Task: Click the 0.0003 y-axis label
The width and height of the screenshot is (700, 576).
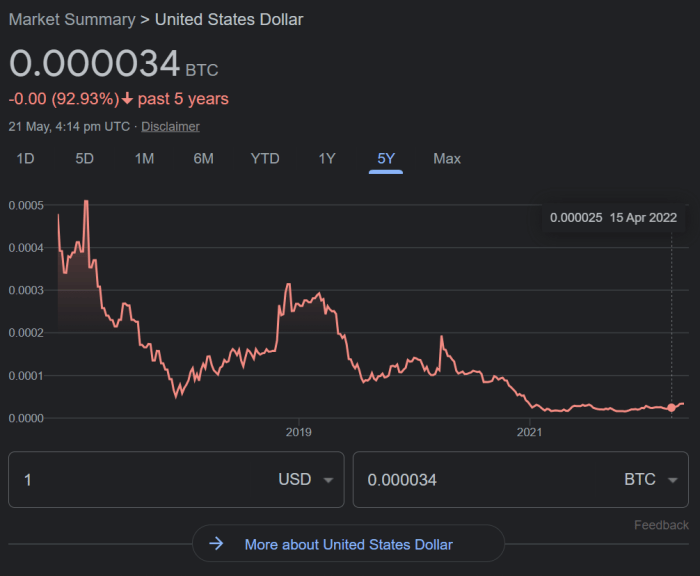Action: [x=26, y=290]
